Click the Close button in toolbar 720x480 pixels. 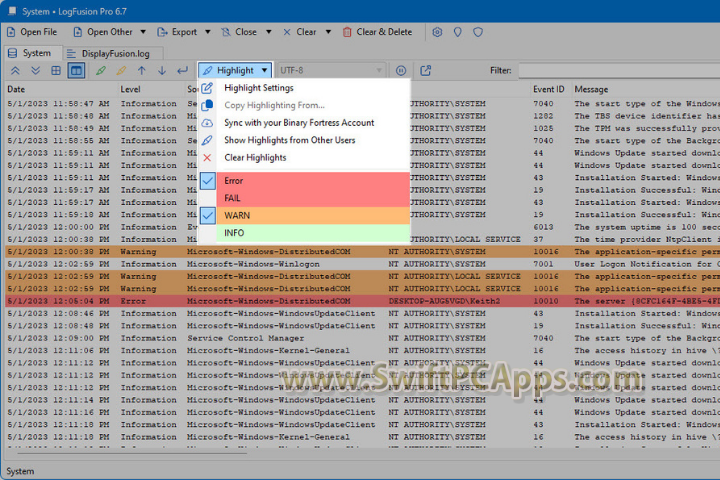coord(239,32)
